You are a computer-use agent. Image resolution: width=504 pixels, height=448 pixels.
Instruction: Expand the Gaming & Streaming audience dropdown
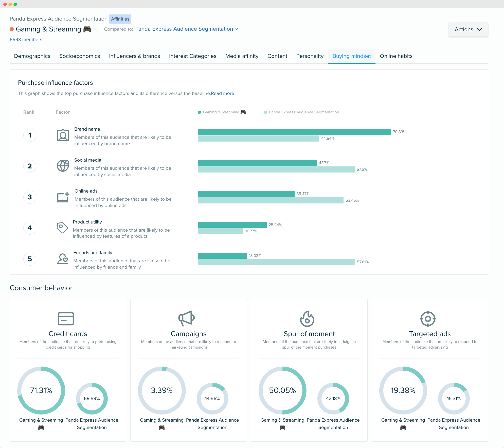pyautogui.click(x=96, y=29)
